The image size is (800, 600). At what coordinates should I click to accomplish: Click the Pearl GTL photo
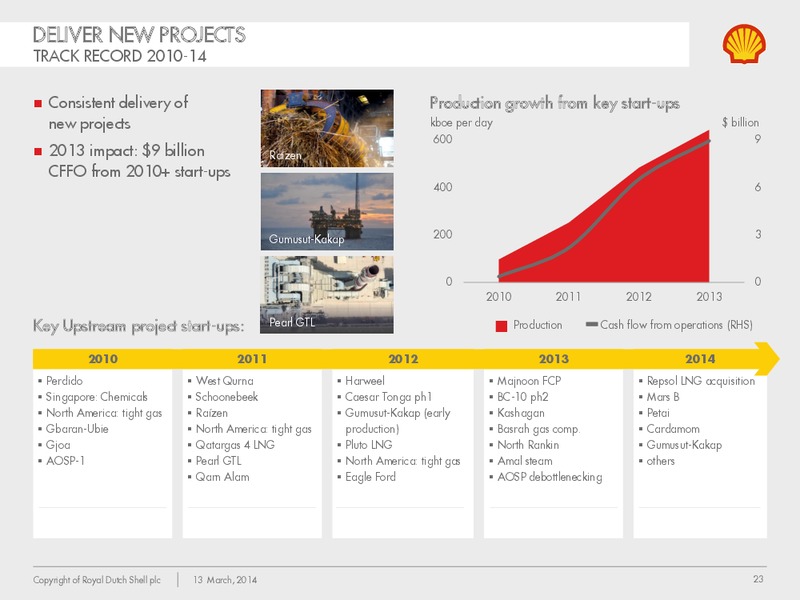pos(327,294)
